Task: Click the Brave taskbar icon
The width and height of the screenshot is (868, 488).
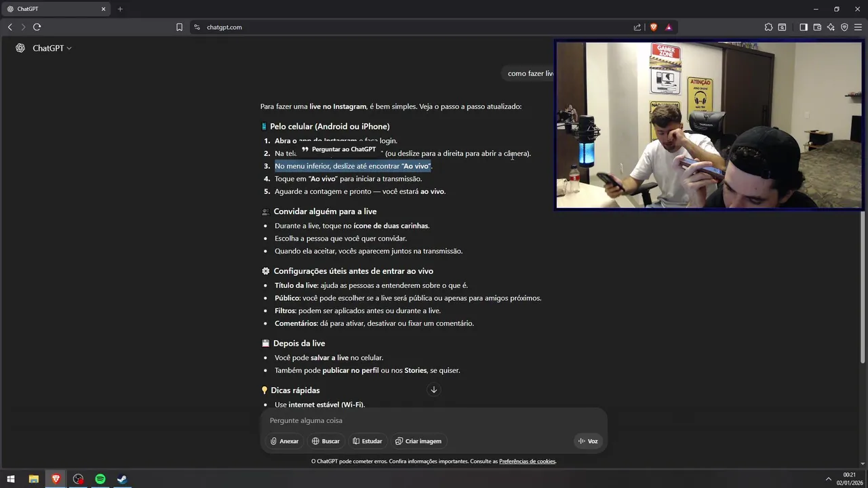Action: (x=56, y=479)
